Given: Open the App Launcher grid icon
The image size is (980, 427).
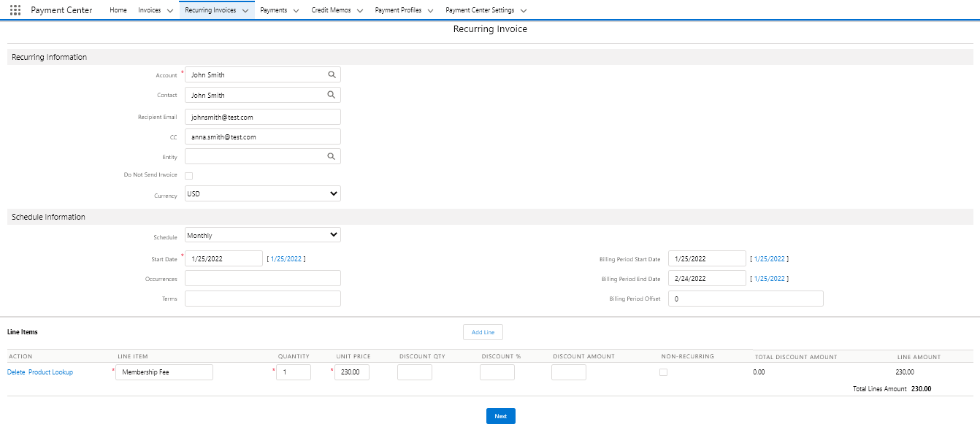Looking at the screenshot, I should [x=15, y=10].
